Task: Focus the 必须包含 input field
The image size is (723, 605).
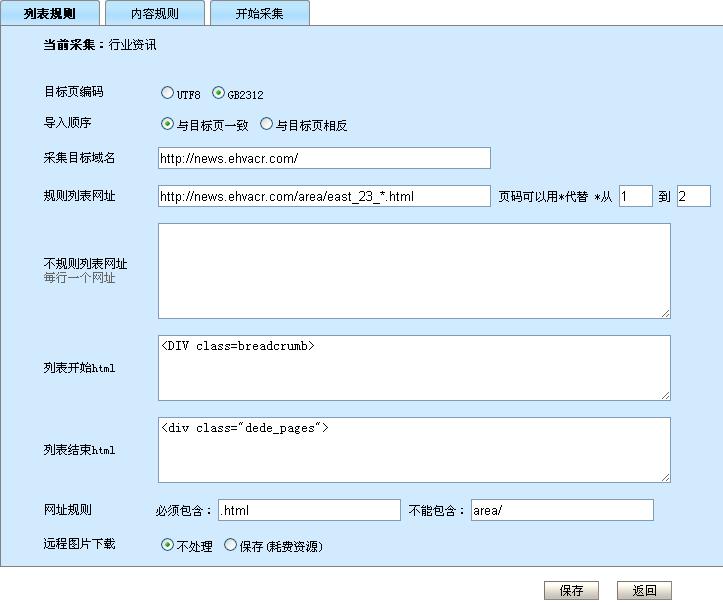Action: [309, 510]
